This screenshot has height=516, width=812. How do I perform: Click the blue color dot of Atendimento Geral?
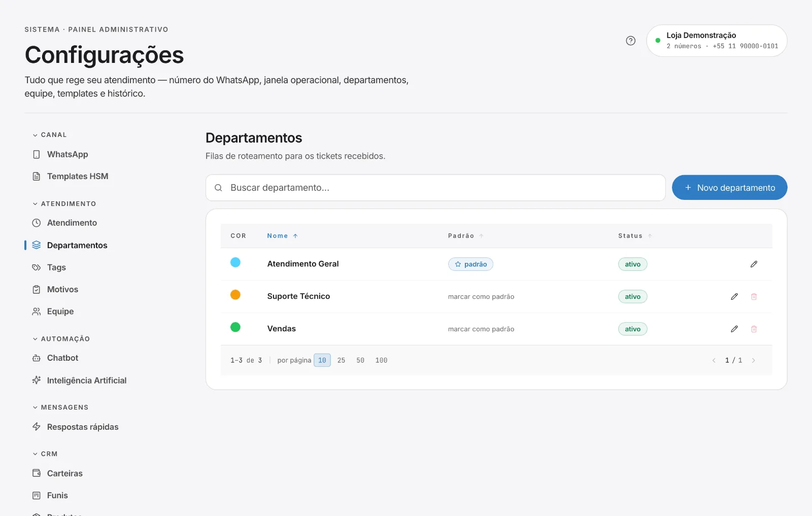coord(235,262)
